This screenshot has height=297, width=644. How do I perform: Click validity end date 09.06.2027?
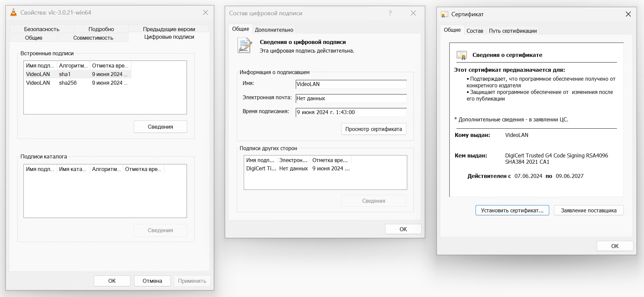(x=569, y=176)
